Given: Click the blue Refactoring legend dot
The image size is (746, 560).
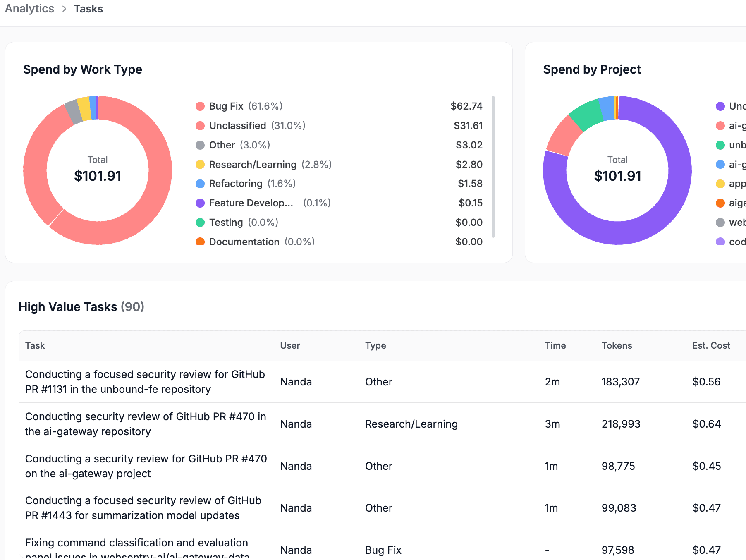Looking at the screenshot, I should [201, 184].
